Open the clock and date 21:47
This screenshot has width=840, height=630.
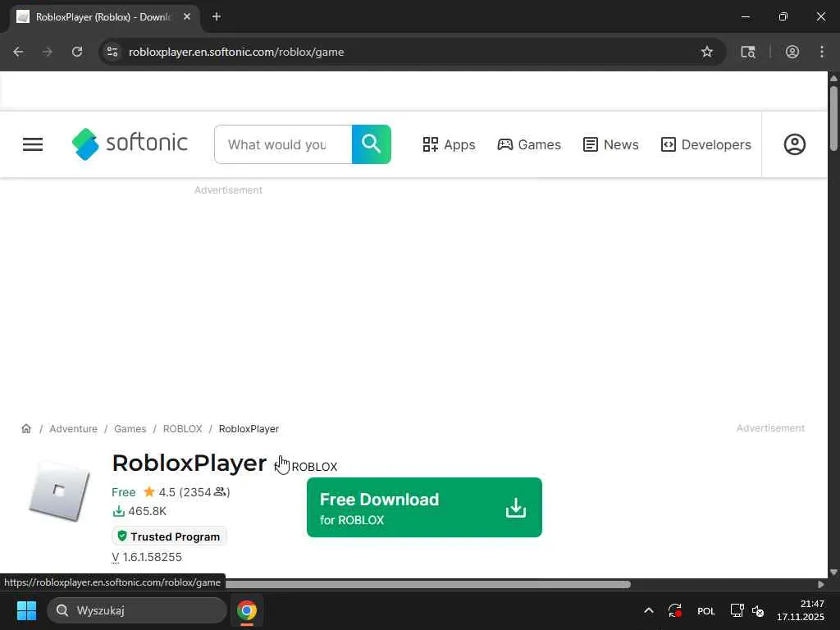(x=801, y=610)
